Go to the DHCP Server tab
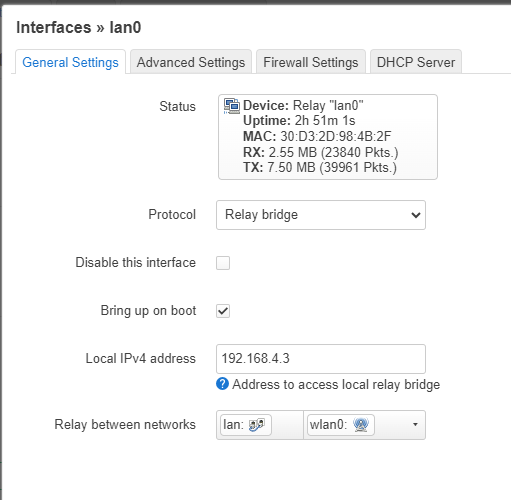This screenshot has height=500, width=511. pyautogui.click(x=416, y=62)
